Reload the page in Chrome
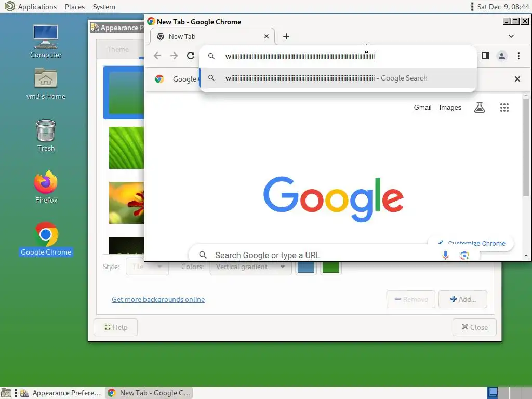Screen dimensions: 532x399 click(x=191, y=56)
